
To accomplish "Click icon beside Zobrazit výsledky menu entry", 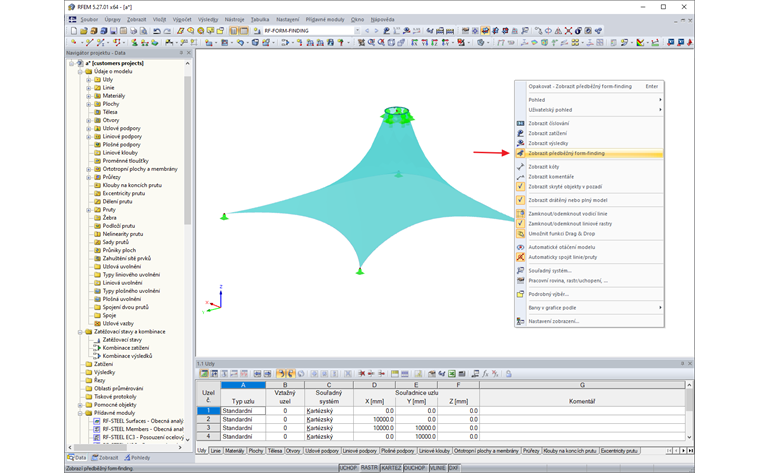I will [520, 143].
